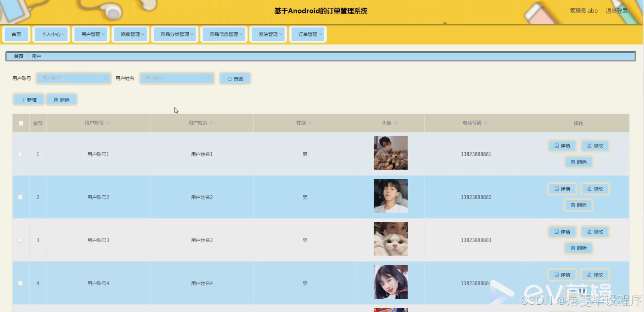Image resolution: width=644 pixels, height=312 pixels.
Task: Click 删除 for 用户账号3 row
Action: point(579,248)
